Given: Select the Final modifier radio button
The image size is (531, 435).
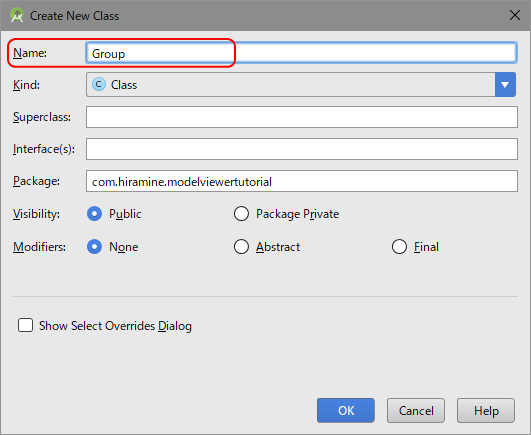Looking at the screenshot, I should pos(399,247).
